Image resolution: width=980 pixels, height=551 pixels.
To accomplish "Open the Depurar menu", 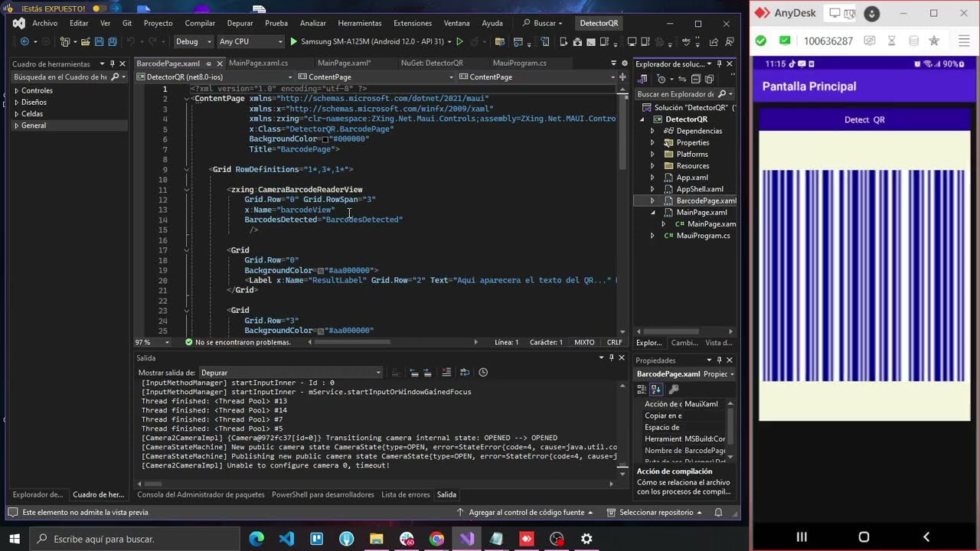I will click(240, 23).
